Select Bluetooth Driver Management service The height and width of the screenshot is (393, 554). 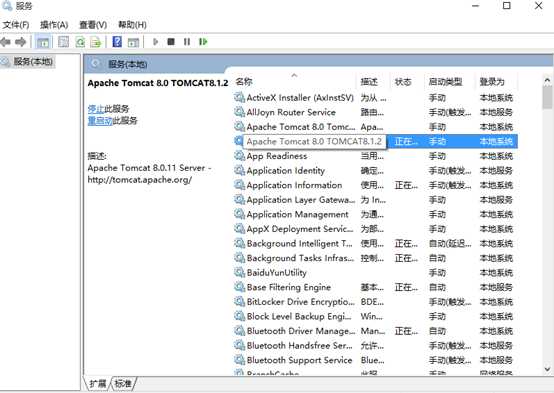(x=376, y=331)
